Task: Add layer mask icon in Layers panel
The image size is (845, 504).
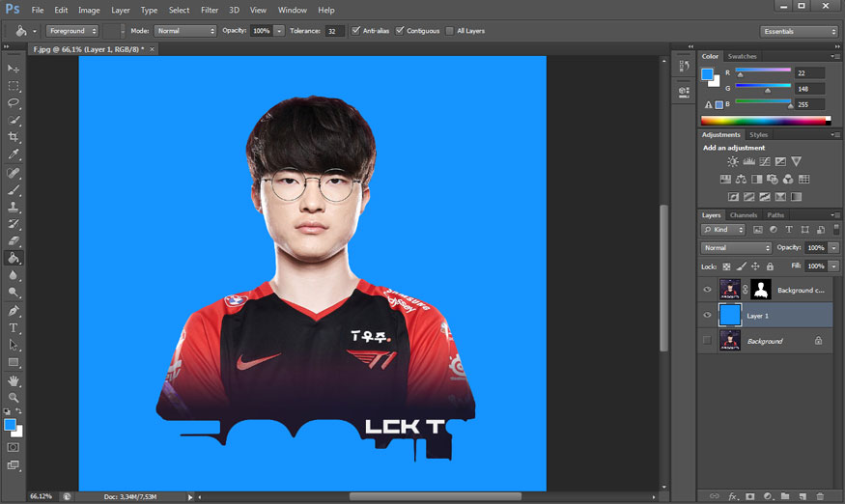Action: pyautogui.click(x=749, y=496)
